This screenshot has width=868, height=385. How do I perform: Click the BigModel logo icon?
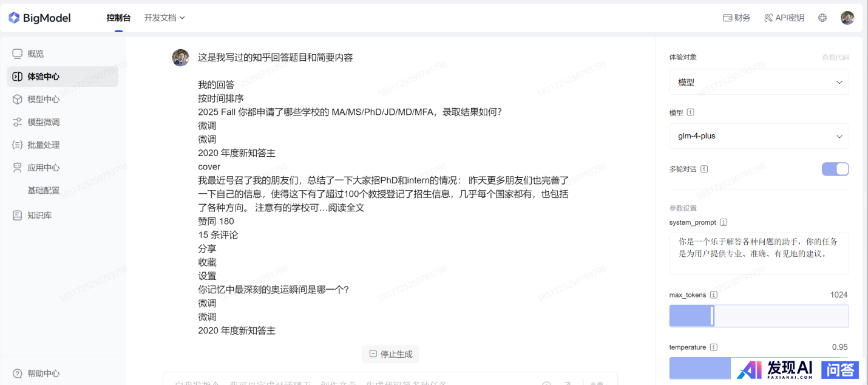pos(14,18)
